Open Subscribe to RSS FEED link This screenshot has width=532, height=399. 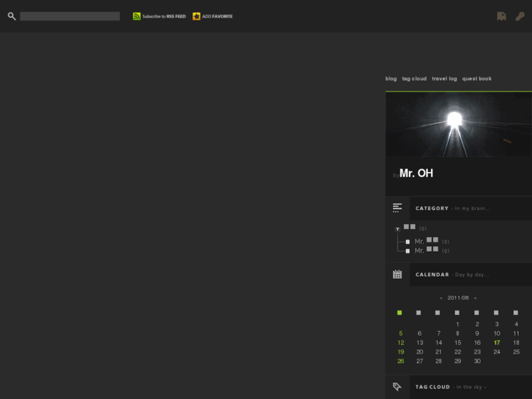(164, 16)
